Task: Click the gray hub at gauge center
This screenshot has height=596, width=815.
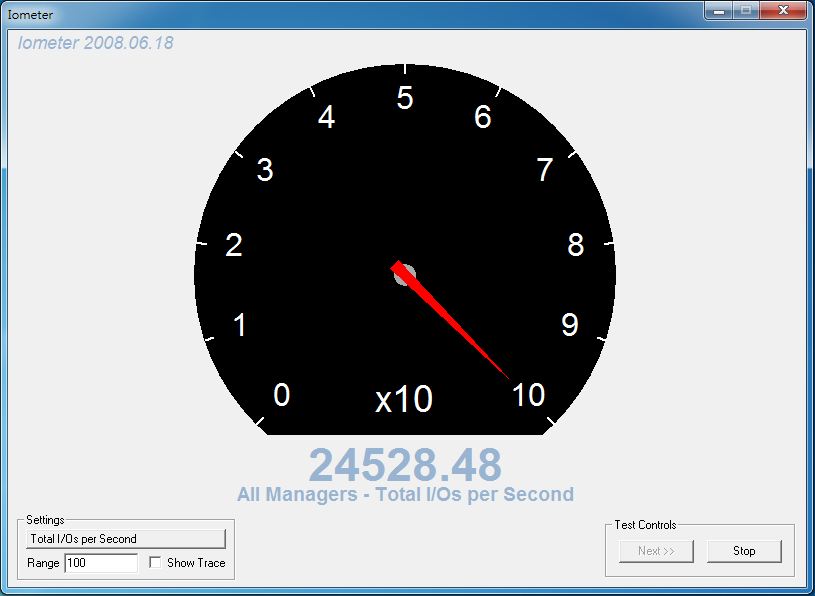Action: pos(405,275)
